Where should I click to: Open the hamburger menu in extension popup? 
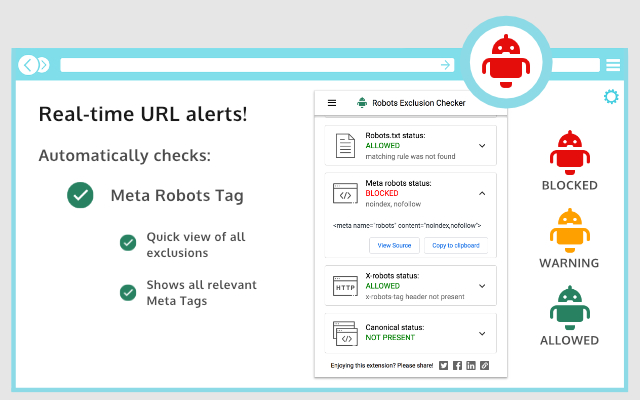coord(332,102)
